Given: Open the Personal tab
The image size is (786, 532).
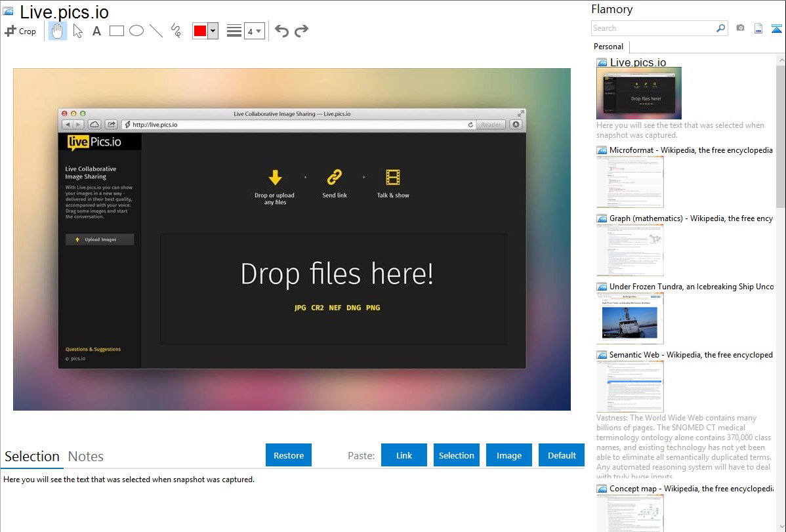Looking at the screenshot, I should point(608,47).
